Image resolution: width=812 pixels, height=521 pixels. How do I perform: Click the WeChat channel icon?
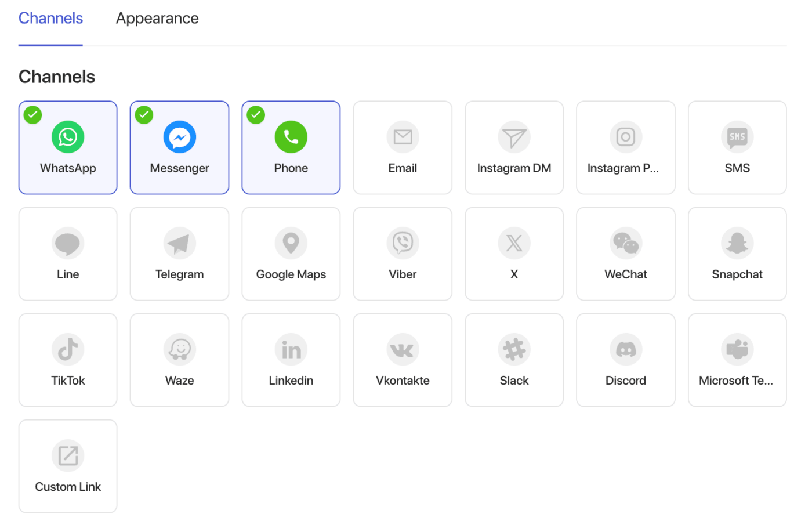coord(626,243)
